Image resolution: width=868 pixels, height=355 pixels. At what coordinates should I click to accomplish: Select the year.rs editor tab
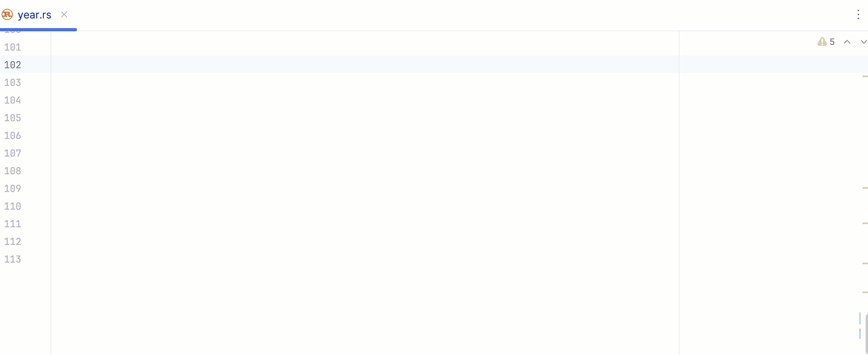coord(34,15)
